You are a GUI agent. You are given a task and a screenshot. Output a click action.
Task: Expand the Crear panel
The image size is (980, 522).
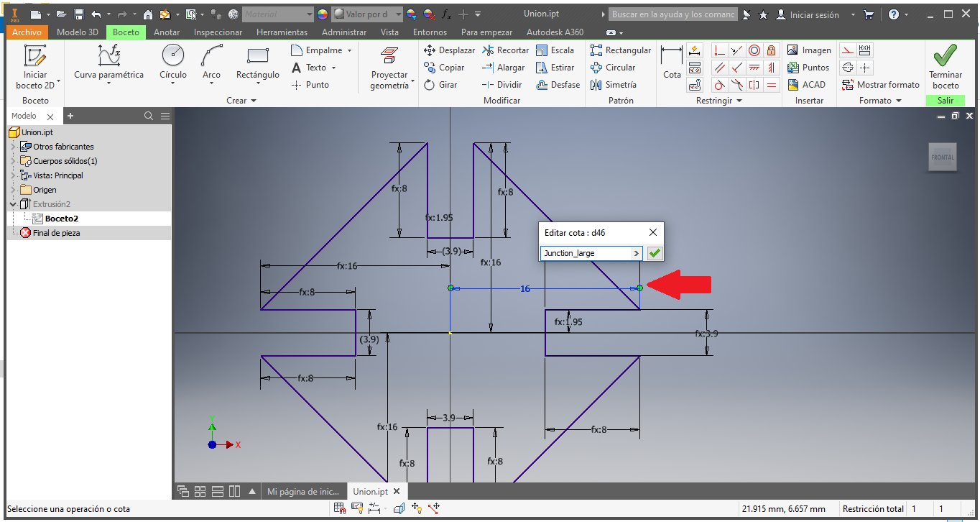[x=241, y=101]
